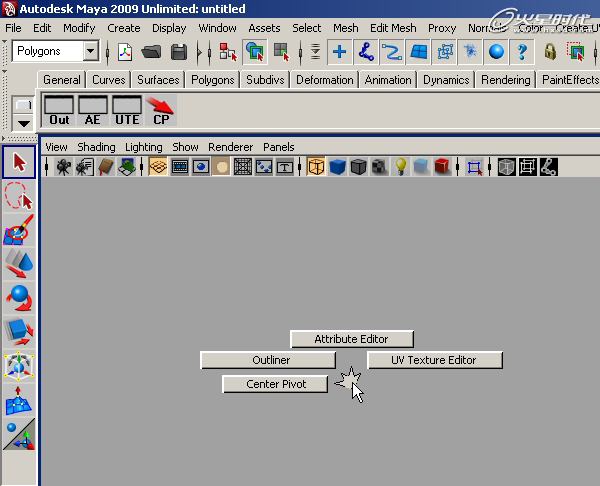Viewport: 600px width, 486px height.
Task: Click the Center Pivot button
Action: coord(275,384)
